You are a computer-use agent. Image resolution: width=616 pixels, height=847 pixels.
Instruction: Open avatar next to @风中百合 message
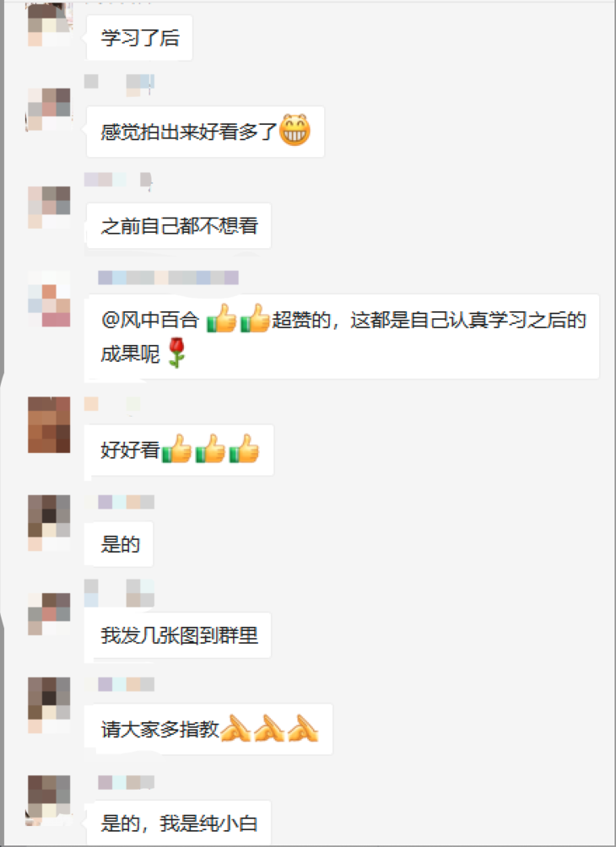click(x=49, y=299)
